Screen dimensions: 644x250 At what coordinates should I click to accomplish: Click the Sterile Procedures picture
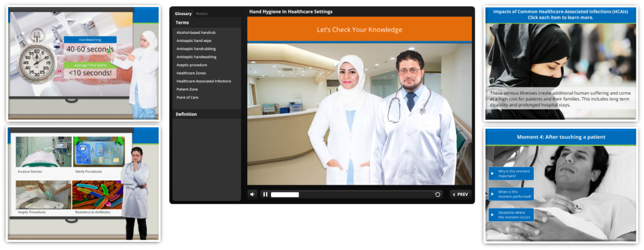tap(98, 151)
